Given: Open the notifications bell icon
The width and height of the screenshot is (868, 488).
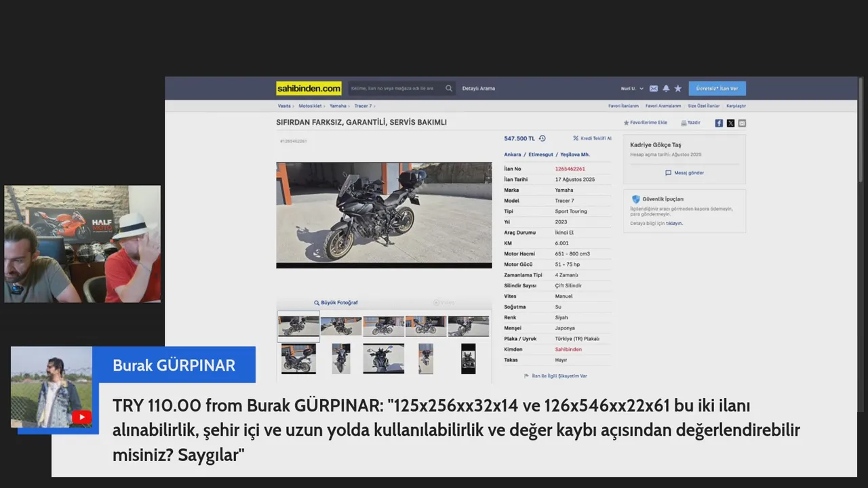Looking at the screenshot, I should pyautogui.click(x=666, y=88).
